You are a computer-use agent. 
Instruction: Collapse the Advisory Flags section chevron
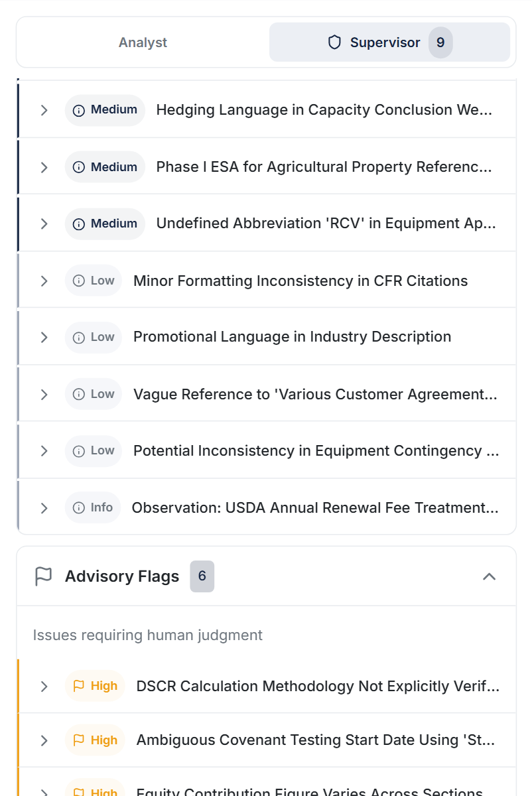[x=489, y=576]
